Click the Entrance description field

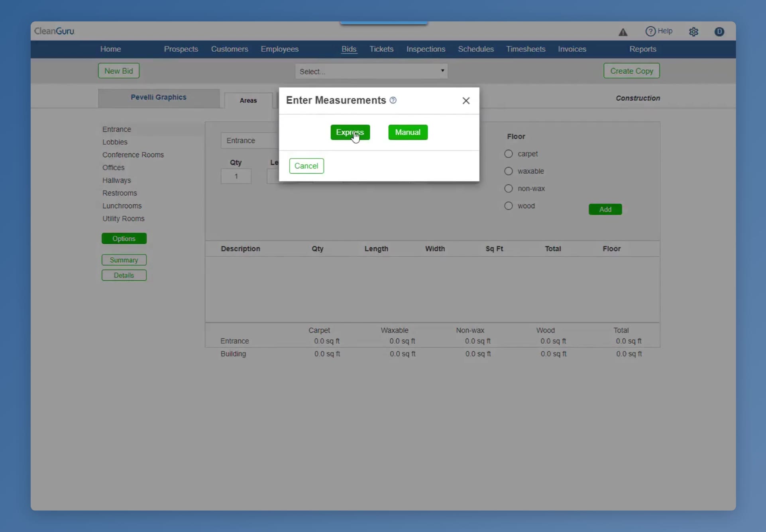click(250, 141)
